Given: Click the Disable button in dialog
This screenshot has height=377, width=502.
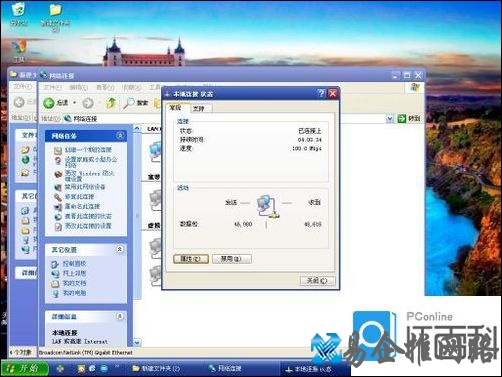Looking at the screenshot, I should pos(232,259).
